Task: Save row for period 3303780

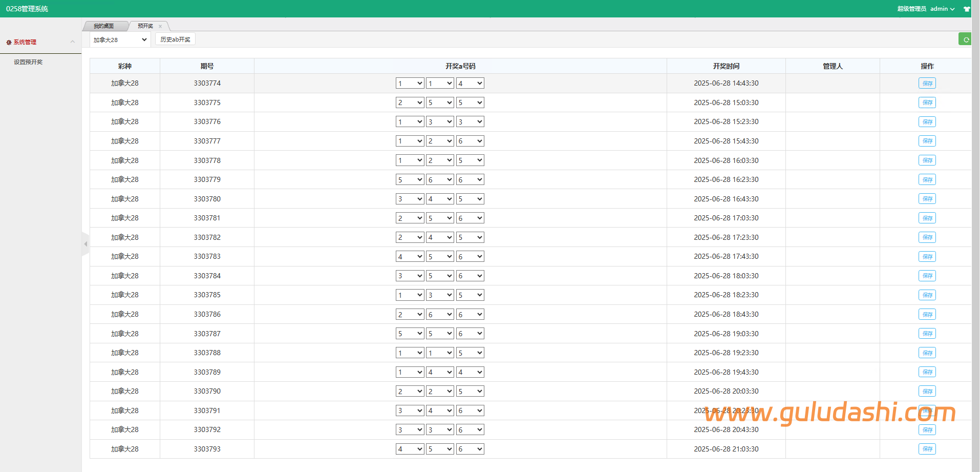Action: tap(927, 199)
